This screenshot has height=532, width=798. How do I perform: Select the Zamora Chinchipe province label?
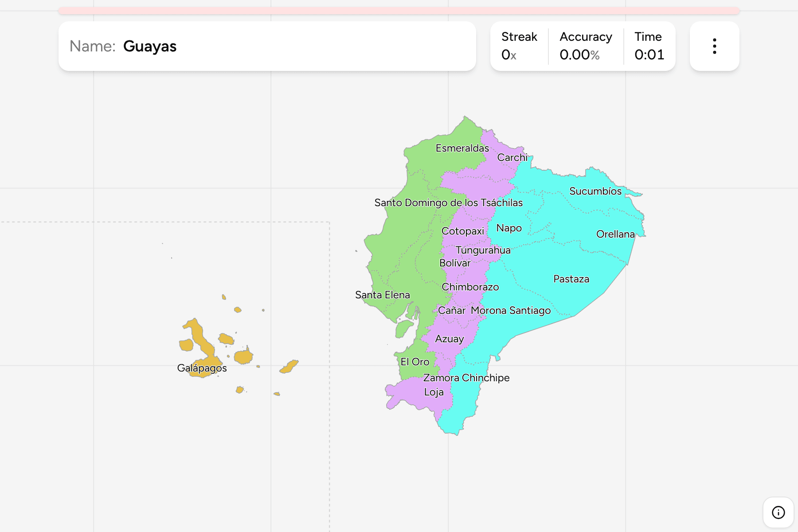466,378
